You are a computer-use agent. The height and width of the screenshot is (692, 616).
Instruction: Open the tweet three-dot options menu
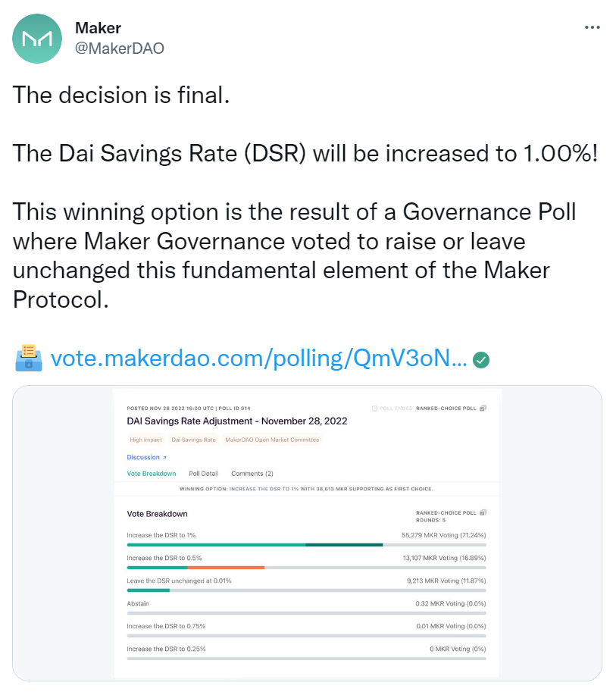tap(593, 27)
